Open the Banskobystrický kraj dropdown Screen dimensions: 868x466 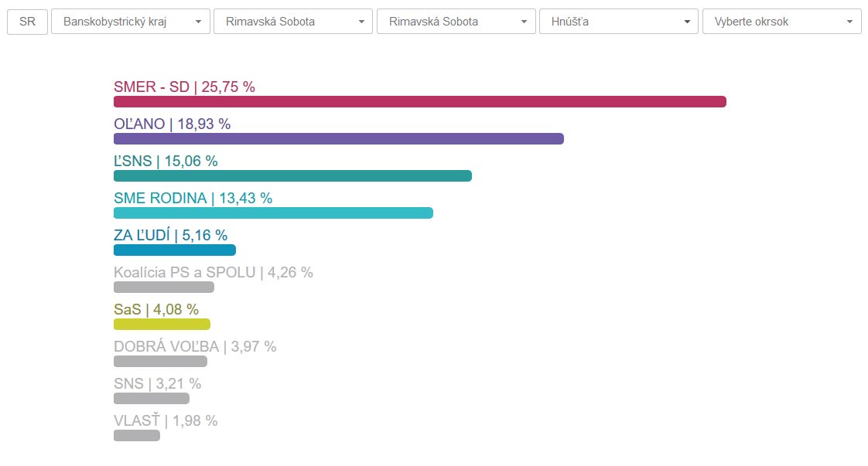[131, 22]
